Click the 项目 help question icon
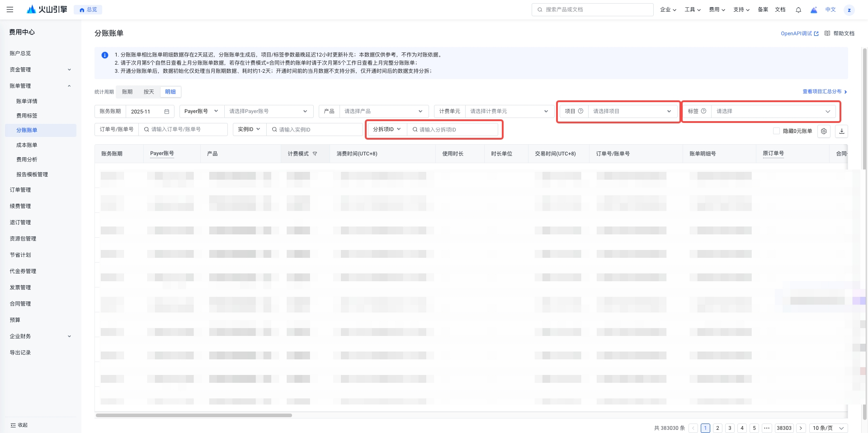This screenshot has height=433, width=868. point(580,111)
